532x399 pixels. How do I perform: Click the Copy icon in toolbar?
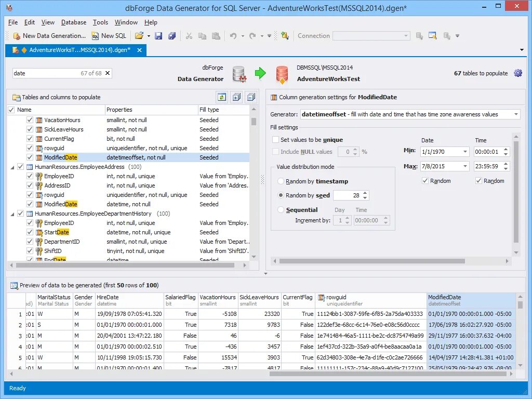202,36
